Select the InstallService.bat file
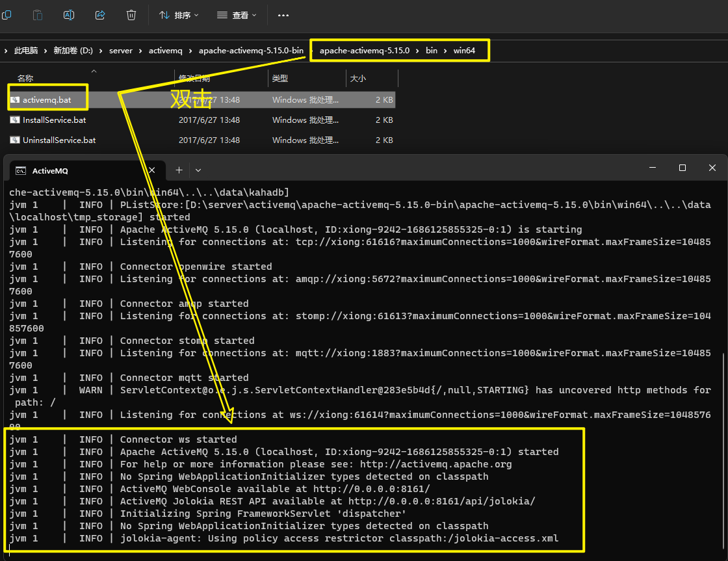The height and width of the screenshot is (561, 728). 54,120
